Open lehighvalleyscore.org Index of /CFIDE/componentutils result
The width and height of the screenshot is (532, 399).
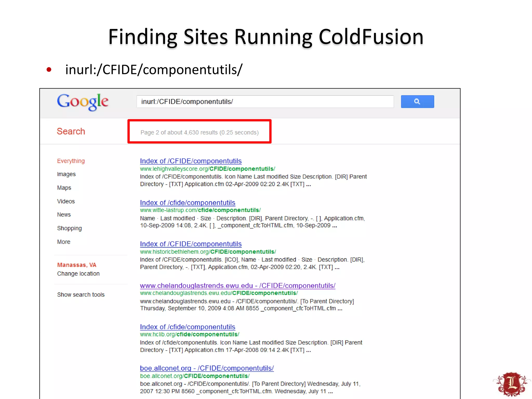(x=191, y=161)
